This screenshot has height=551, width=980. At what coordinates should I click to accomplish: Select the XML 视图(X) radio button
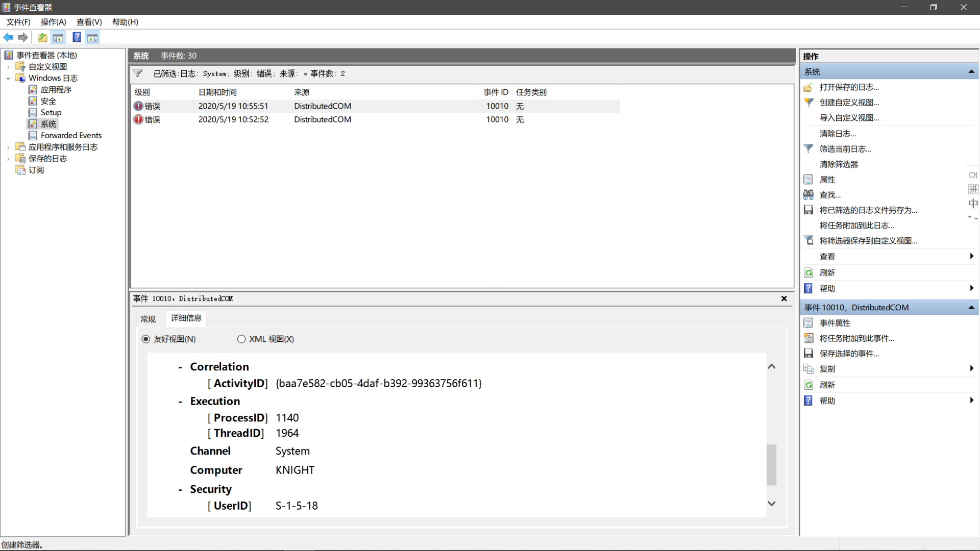coord(241,339)
